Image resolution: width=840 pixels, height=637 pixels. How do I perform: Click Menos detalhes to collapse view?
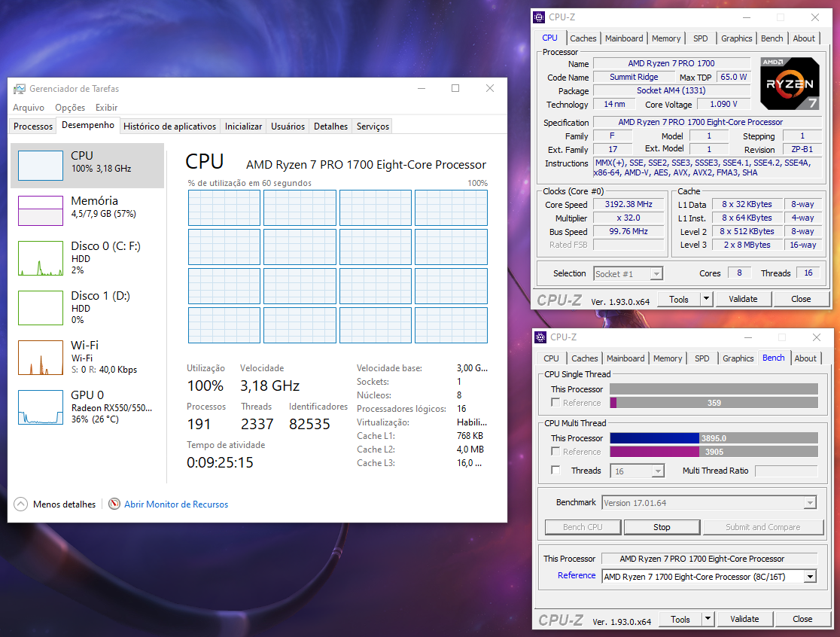click(x=64, y=504)
